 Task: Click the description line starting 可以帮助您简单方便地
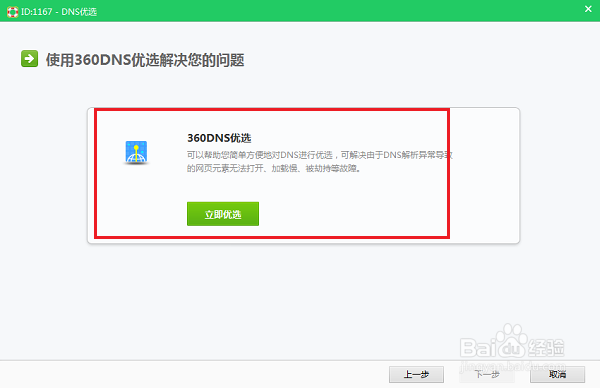[320, 155]
